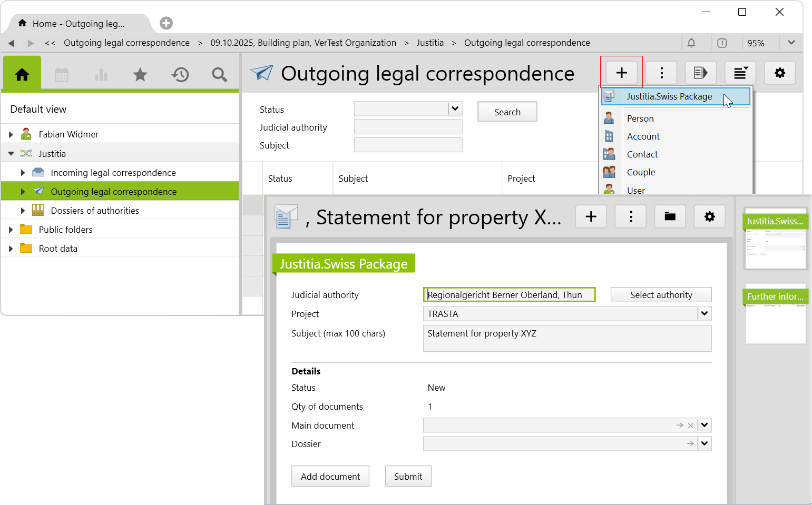The height and width of the screenshot is (505, 812).
Task: Collapse the Justitia tree node
Action: coord(11,154)
